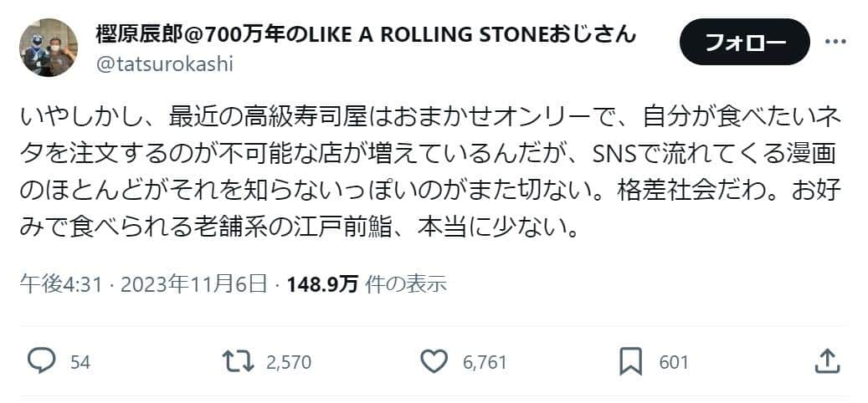This screenshot has height=403, width=868.
Task: Open the @tatsurokashi handle link
Action: (x=165, y=64)
